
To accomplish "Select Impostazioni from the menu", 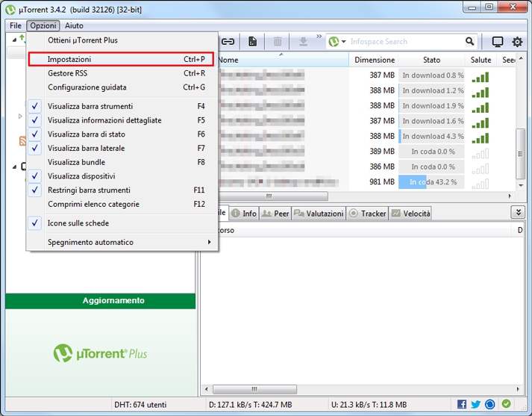I will click(x=121, y=59).
